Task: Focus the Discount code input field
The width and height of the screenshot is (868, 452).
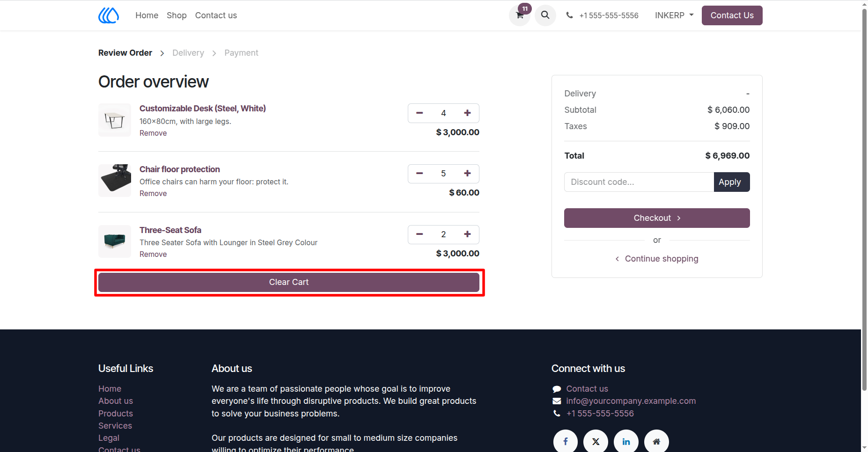Action: [x=639, y=182]
